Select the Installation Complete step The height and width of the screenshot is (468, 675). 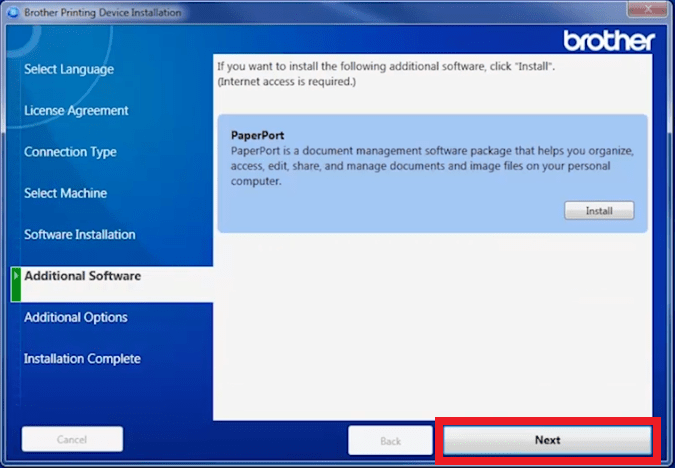point(82,359)
